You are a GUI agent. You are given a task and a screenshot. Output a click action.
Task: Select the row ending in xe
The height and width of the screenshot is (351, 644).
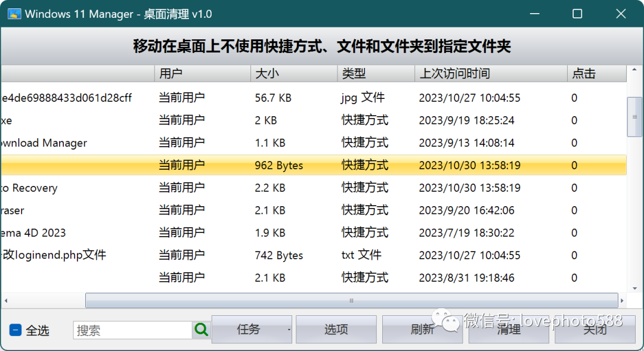tap(314, 120)
